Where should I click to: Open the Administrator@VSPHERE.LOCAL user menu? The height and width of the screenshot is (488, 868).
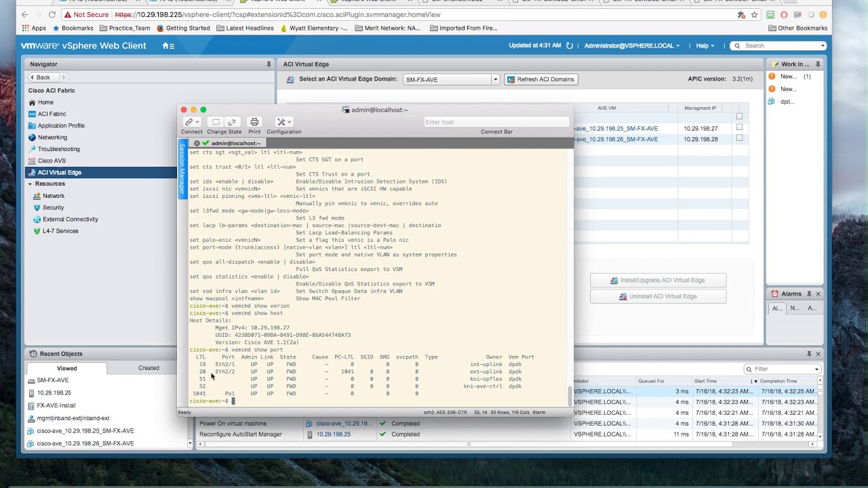point(632,45)
